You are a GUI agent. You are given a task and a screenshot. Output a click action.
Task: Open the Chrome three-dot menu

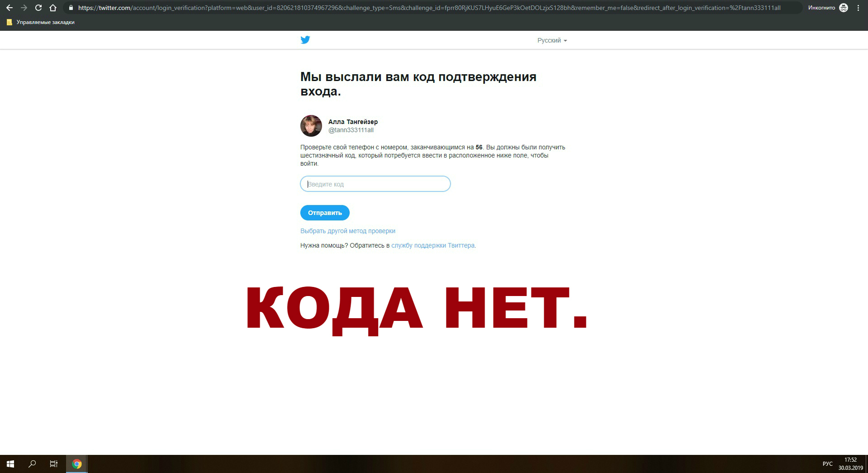click(x=858, y=8)
